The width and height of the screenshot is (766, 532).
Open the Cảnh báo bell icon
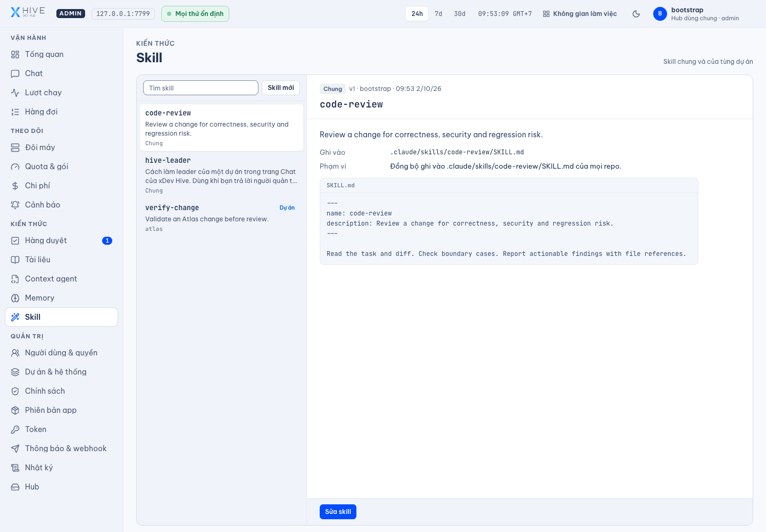coord(15,205)
